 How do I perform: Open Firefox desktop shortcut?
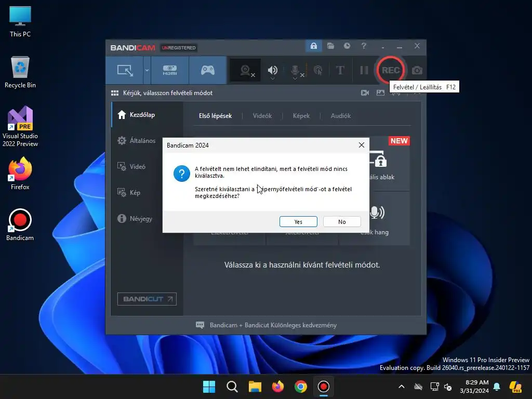click(20, 174)
